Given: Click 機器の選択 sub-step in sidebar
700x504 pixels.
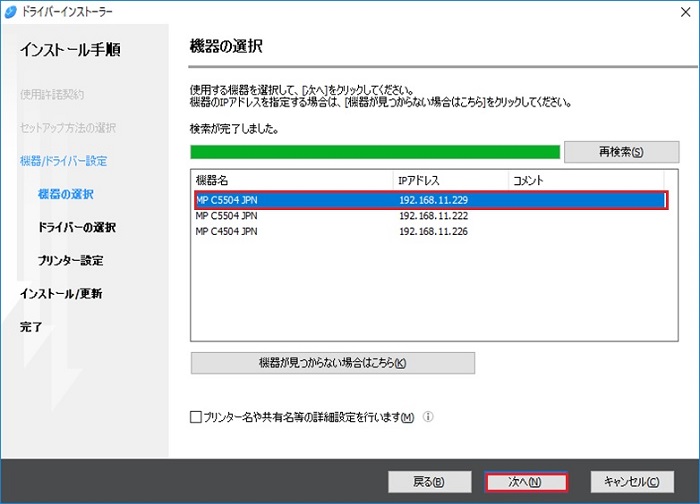Looking at the screenshot, I should pos(66,194).
